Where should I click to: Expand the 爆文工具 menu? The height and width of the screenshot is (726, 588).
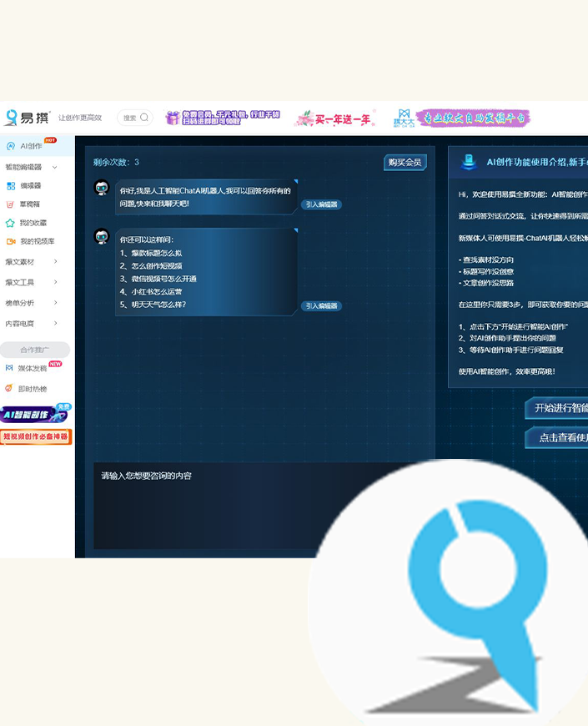(55, 283)
